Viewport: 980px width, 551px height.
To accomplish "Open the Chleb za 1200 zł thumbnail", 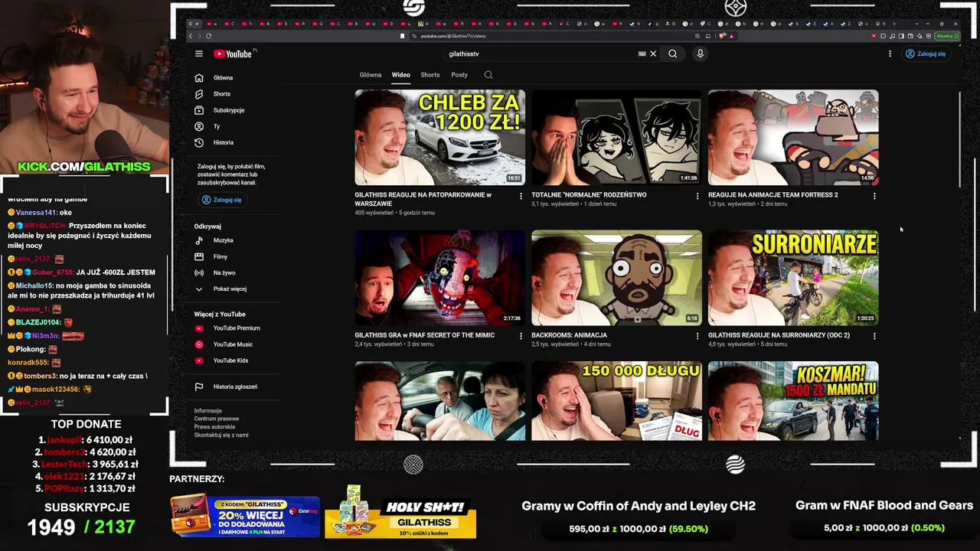I will (x=440, y=138).
